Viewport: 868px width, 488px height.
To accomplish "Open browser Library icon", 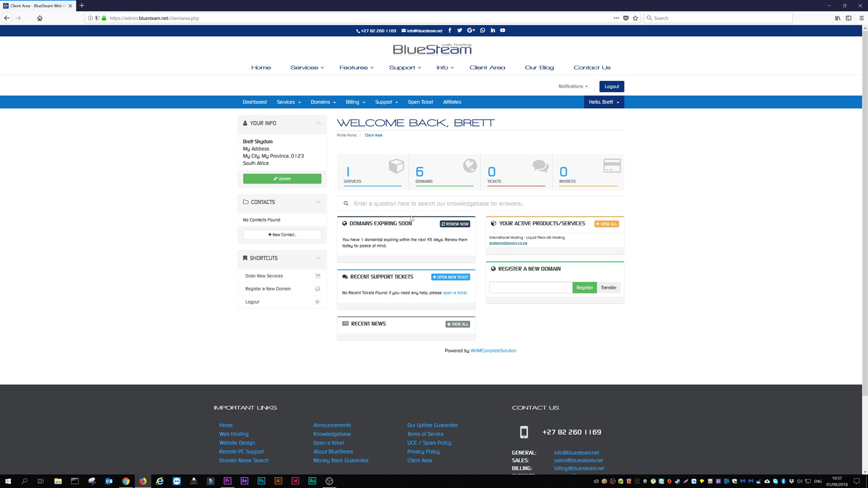I will [x=837, y=18].
